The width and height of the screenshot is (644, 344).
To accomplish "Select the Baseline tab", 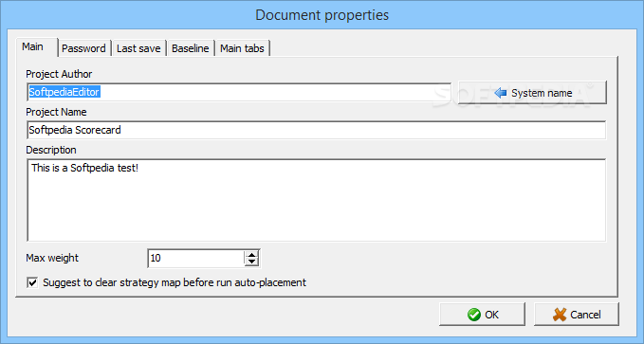I will 190,48.
